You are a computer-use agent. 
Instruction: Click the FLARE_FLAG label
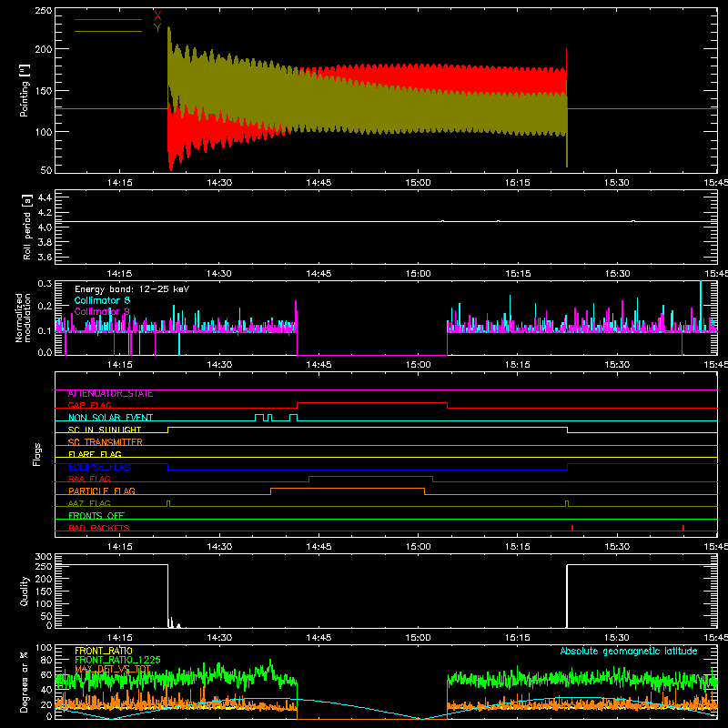pyautogui.click(x=95, y=454)
